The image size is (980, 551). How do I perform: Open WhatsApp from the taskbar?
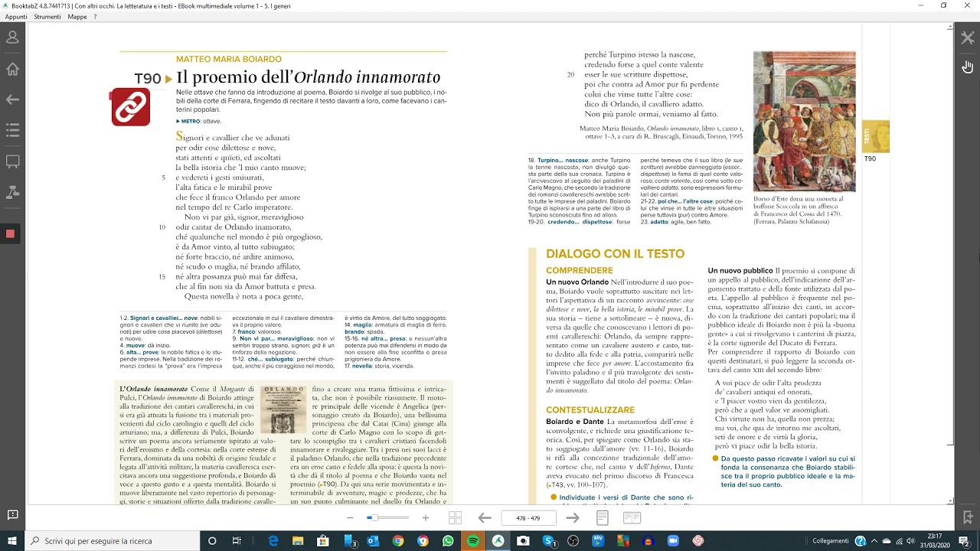(448, 540)
